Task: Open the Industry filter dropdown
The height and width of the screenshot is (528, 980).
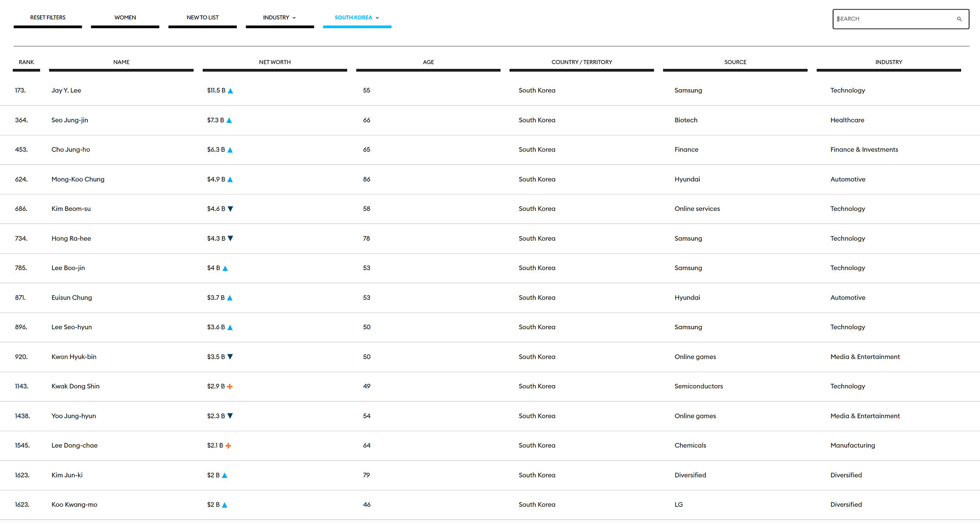Action: click(x=280, y=18)
